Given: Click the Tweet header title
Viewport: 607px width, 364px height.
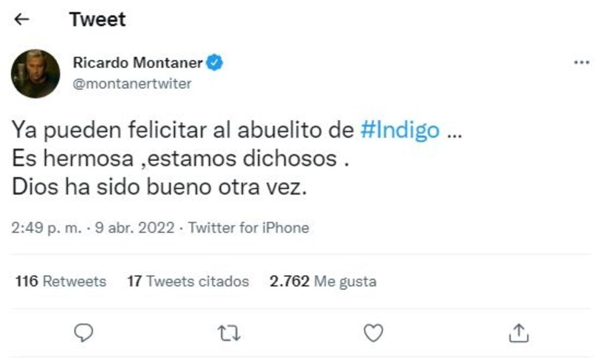Looking at the screenshot, I should pos(98,20).
